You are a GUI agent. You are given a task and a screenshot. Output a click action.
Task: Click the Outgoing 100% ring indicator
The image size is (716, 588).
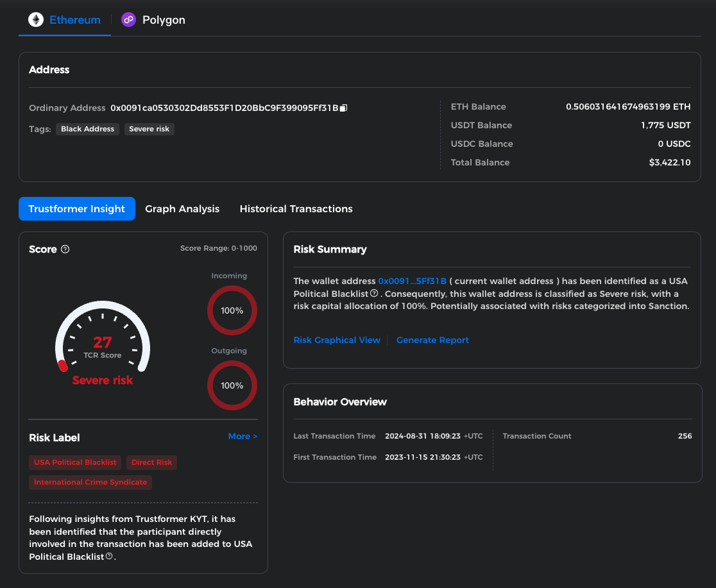232,385
